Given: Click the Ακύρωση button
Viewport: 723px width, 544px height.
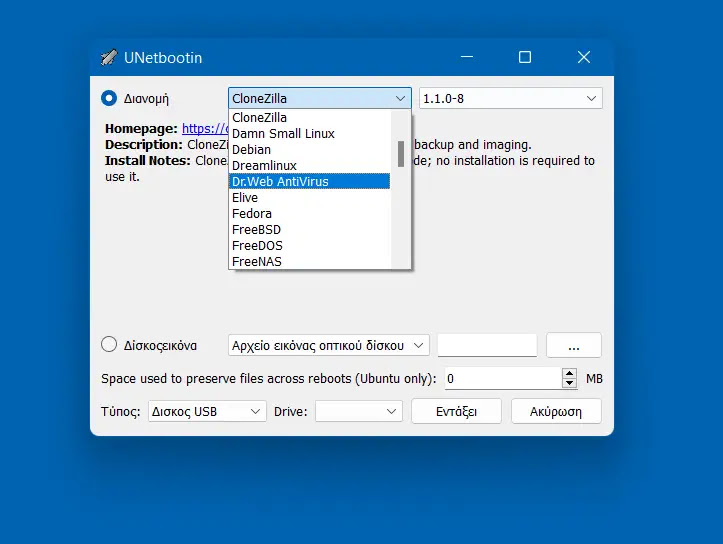Looking at the screenshot, I should point(556,411).
